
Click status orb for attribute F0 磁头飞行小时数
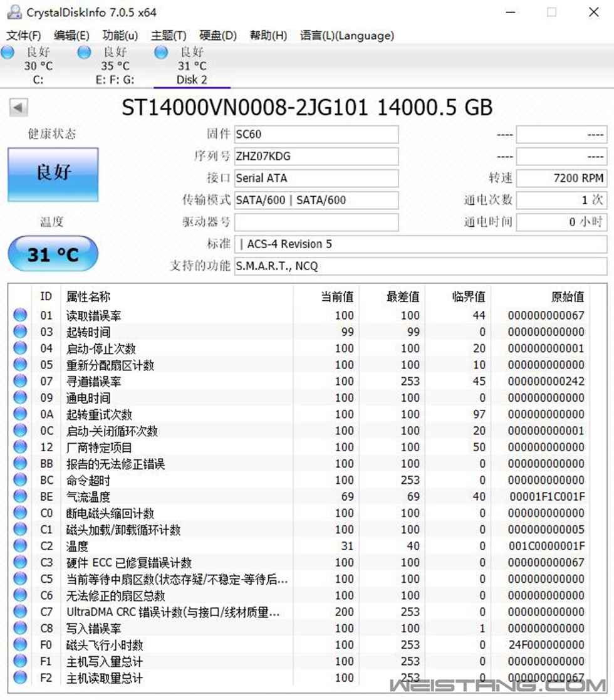[x=20, y=645]
